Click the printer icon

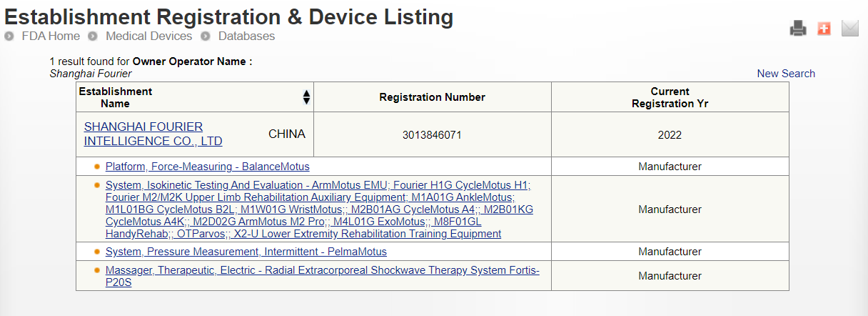[797, 29]
